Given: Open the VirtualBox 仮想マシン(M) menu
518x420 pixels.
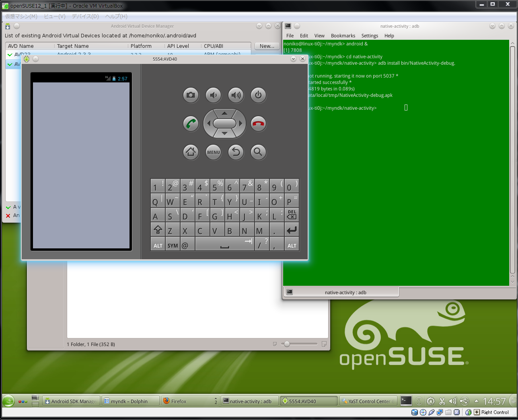Looking at the screenshot, I should (x=21, y=16).
